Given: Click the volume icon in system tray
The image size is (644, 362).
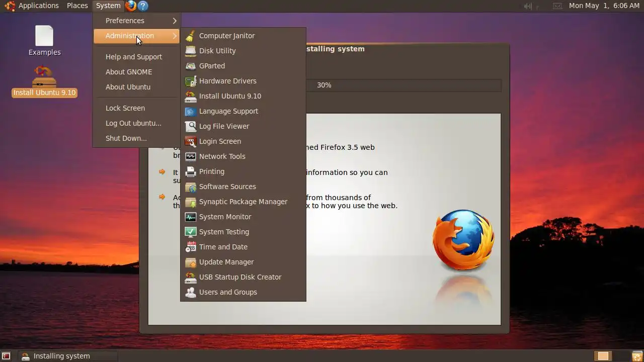Looking at the screenshot, I should click(x=528, y=6).
